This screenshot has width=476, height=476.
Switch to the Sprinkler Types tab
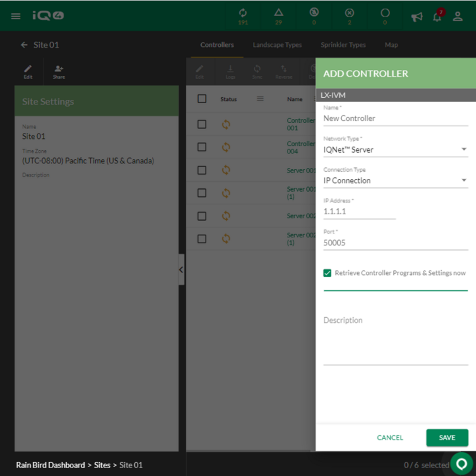pos(343,45)
